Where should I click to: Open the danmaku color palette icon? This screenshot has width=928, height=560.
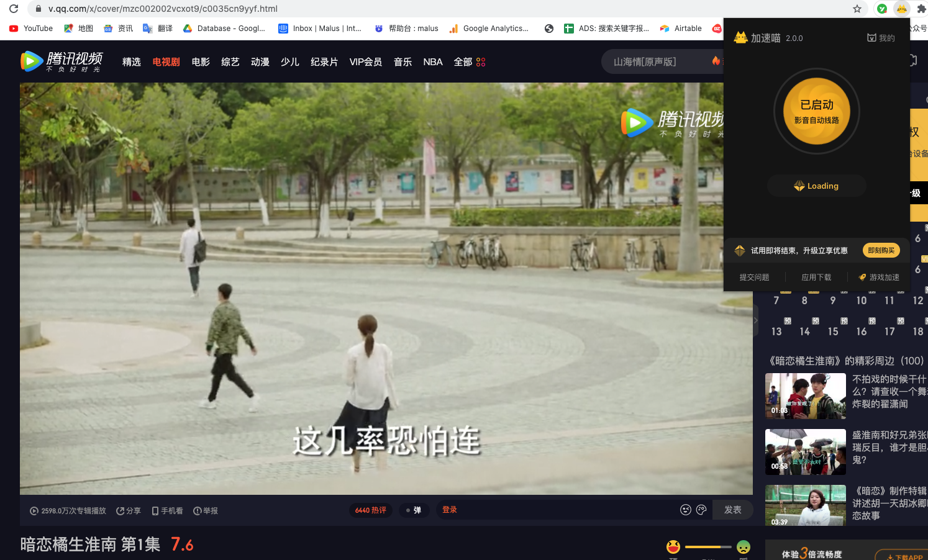tap(701, 510)
